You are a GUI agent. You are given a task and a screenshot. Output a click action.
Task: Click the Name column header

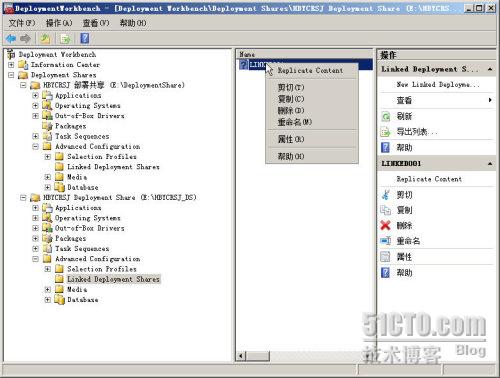coord(305,54)
